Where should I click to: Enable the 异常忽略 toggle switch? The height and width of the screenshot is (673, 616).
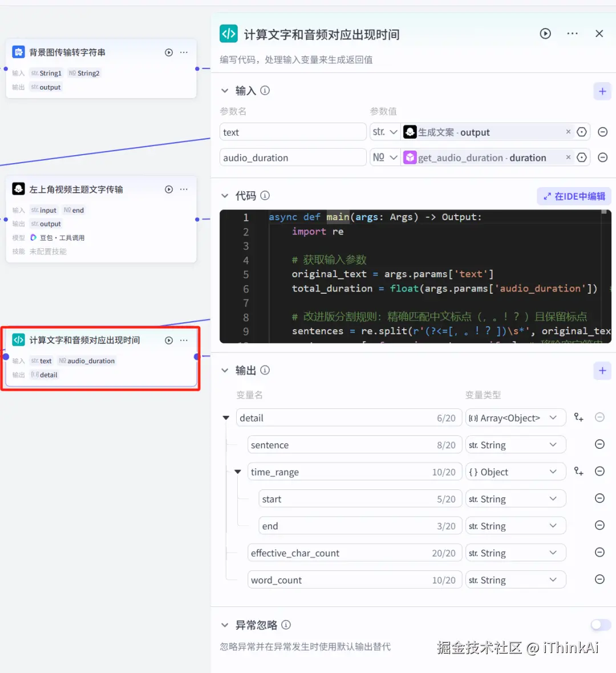coord(601,625)
